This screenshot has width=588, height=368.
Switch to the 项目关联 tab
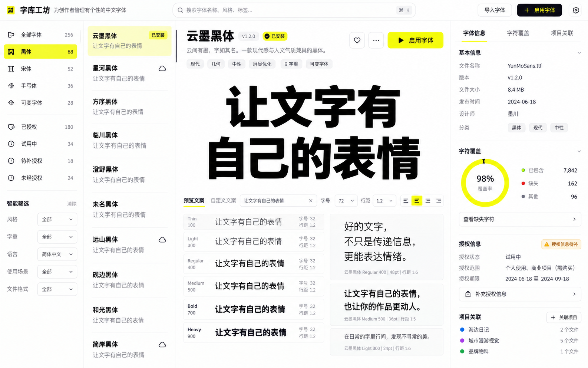tap(562, 33)
